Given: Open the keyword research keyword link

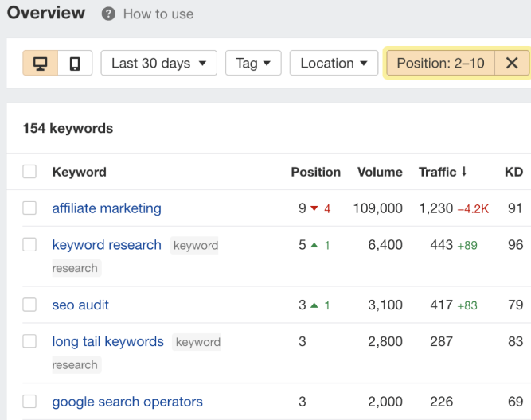Looking at the screenshot, I should point(107,245).
